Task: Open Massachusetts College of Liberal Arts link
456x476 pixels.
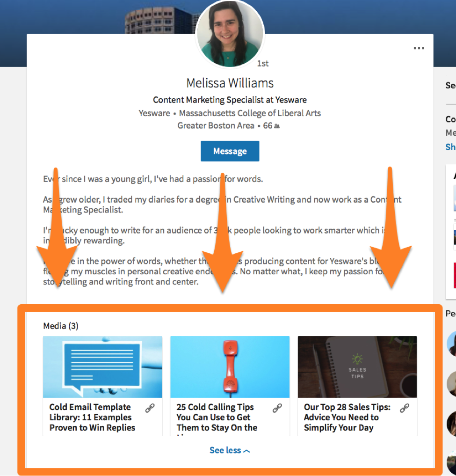Action: tap(250, 113)
